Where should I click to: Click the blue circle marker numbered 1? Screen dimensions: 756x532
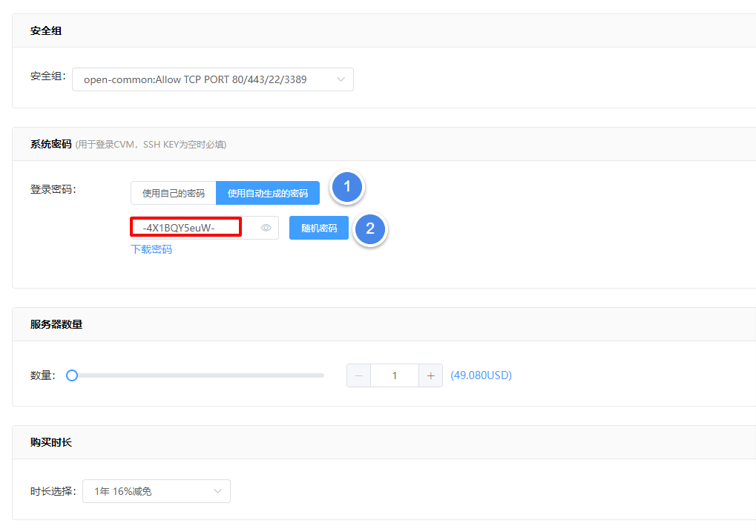[347, 188]
